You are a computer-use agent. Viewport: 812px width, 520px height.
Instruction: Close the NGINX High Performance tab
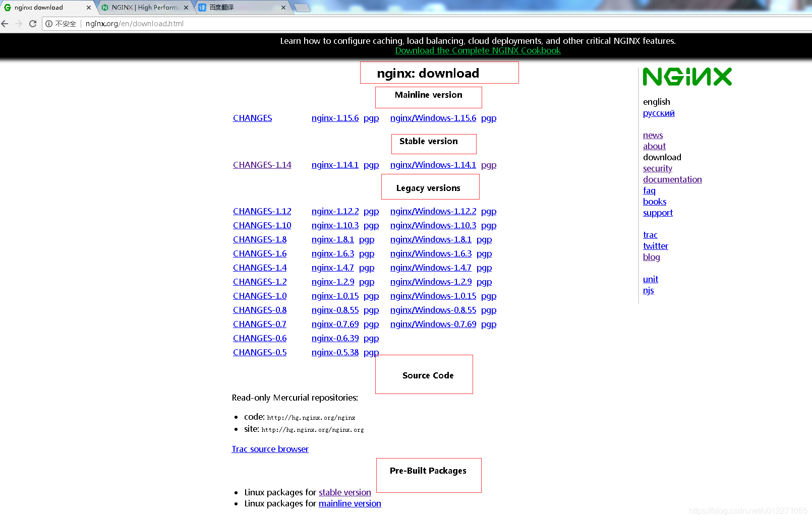tap(186, 8)
